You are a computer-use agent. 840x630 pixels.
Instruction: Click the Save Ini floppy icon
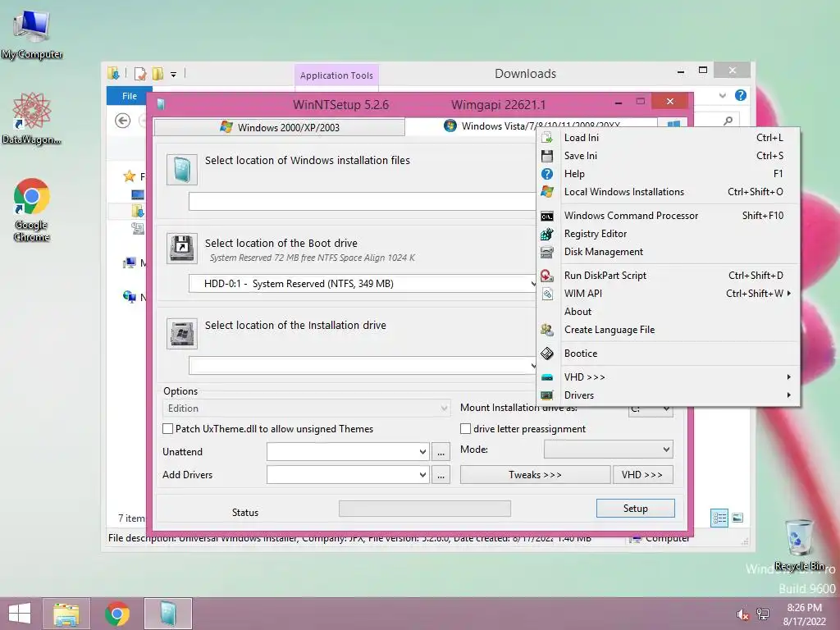tap(547, 156)
